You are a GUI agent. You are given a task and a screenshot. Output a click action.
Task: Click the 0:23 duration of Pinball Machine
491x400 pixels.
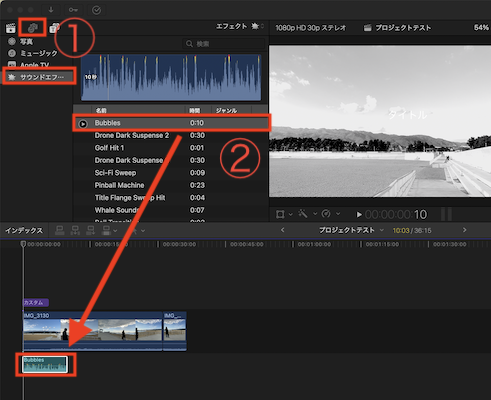pos(197,185)
